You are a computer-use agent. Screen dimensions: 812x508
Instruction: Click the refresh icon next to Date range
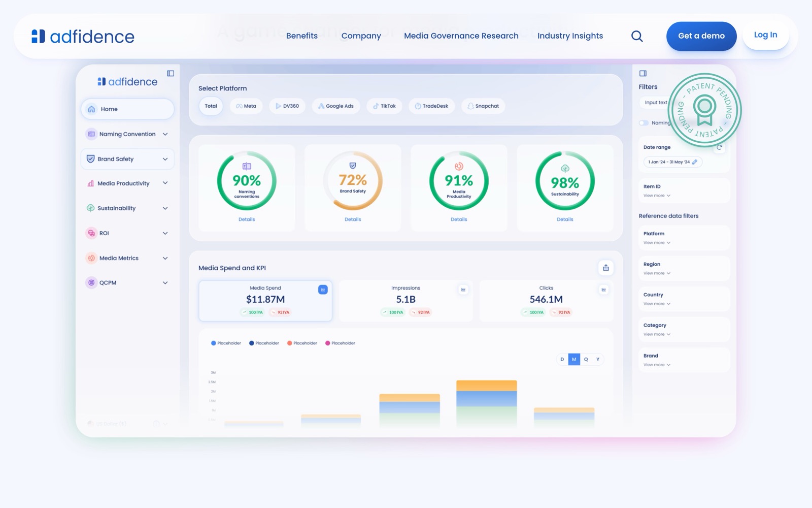(719, 147)
